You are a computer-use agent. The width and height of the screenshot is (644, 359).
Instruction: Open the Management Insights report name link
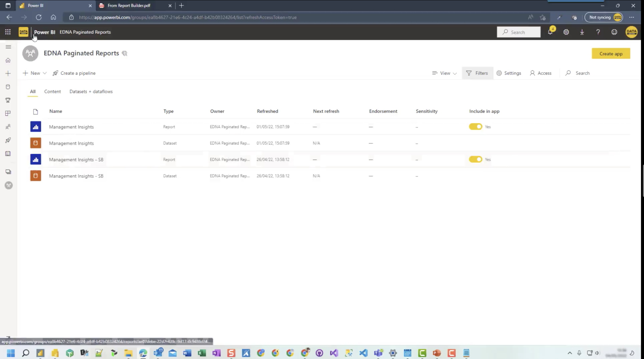pyautogui.click(x=71, y=127)
